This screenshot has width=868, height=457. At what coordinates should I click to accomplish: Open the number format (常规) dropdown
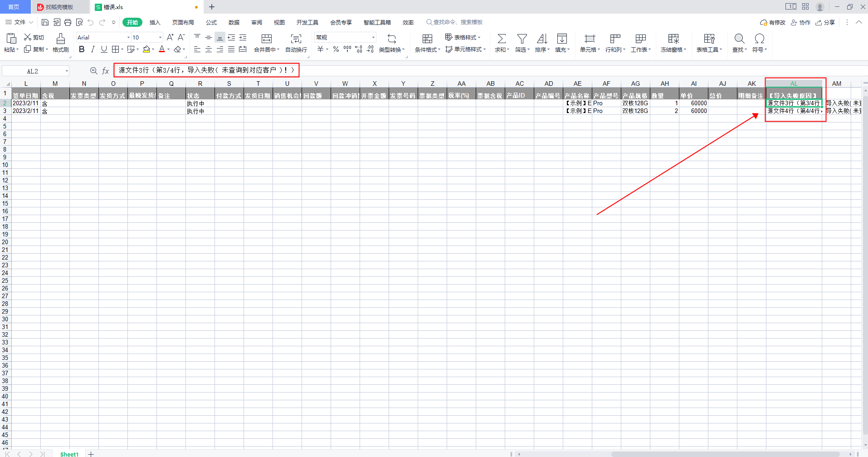(373, 38)
